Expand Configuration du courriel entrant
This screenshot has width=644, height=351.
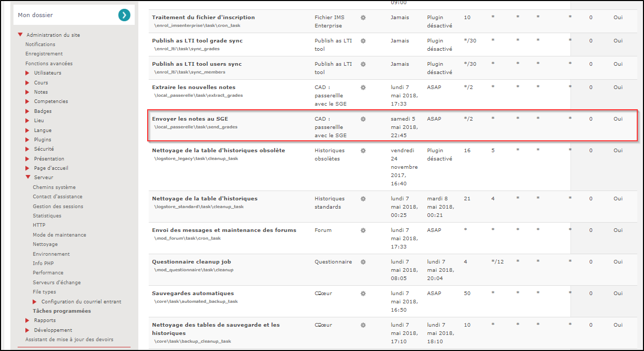pos(35,302)
